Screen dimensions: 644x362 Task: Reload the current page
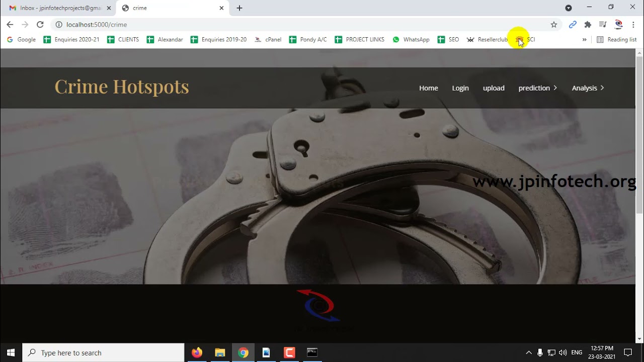[x=40, y=25]
